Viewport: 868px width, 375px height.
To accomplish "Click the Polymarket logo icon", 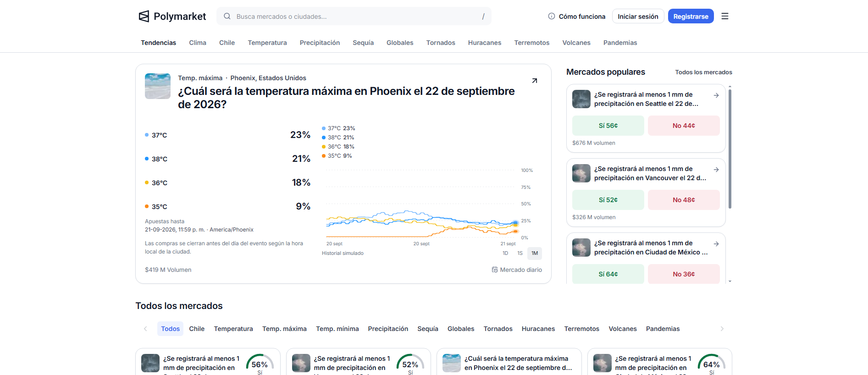I will click(144, 17).
